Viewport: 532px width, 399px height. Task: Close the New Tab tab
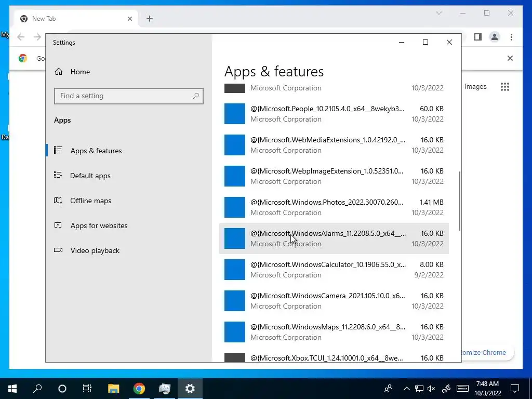point(129,19)
